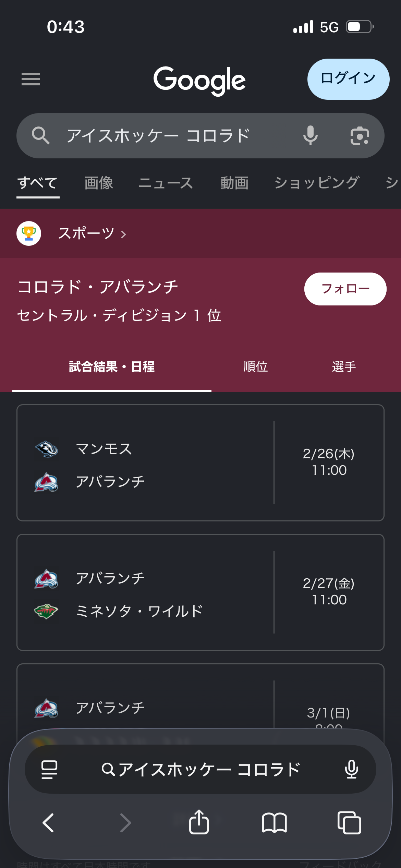401x868 pixels.
Task: Go back to previous page
Action: pyautogui.click(x=48, y=822)
